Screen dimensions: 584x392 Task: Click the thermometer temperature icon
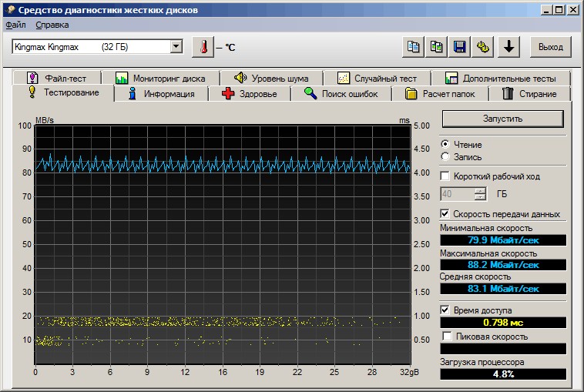pos(203,47)
